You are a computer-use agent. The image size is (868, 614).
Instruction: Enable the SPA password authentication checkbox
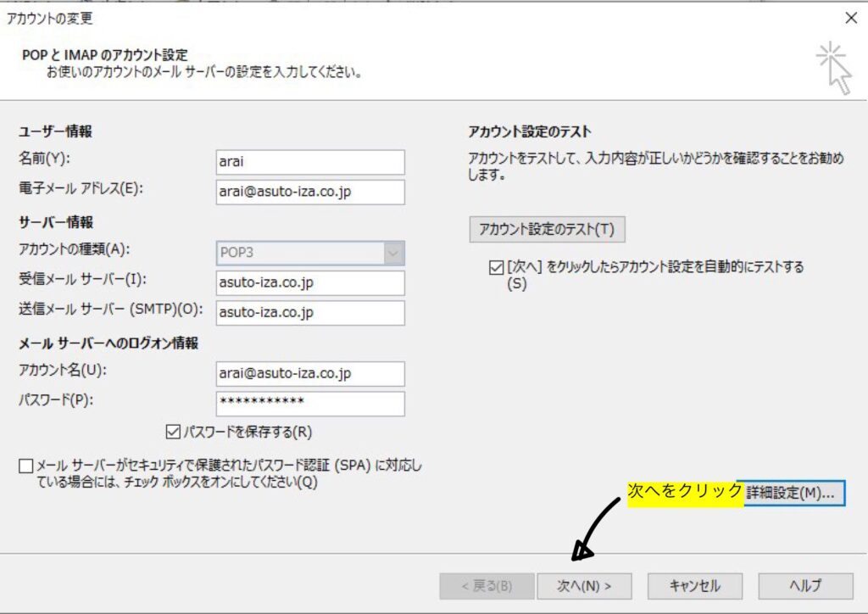tap(25, 466)
